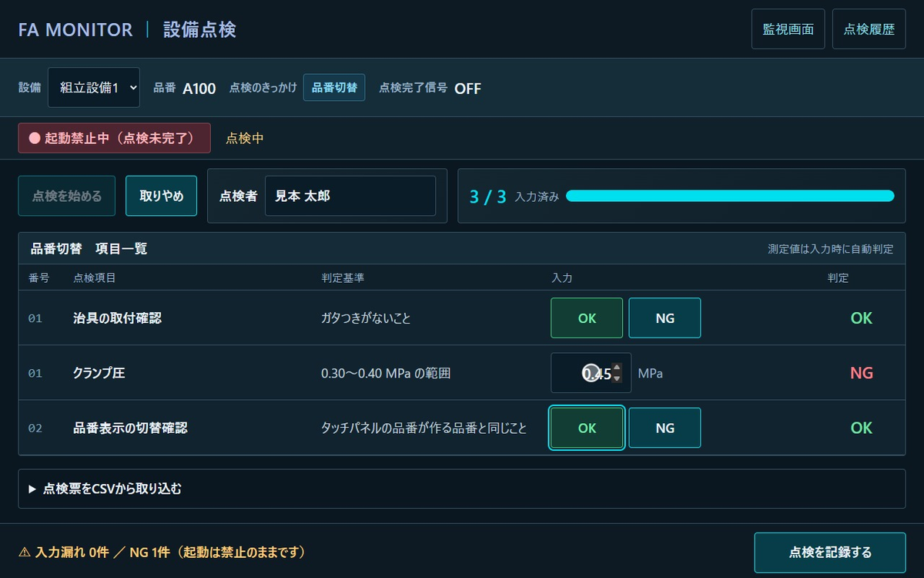
Task: Select the クランプ圧 item name
Action: tap(99, 373)
